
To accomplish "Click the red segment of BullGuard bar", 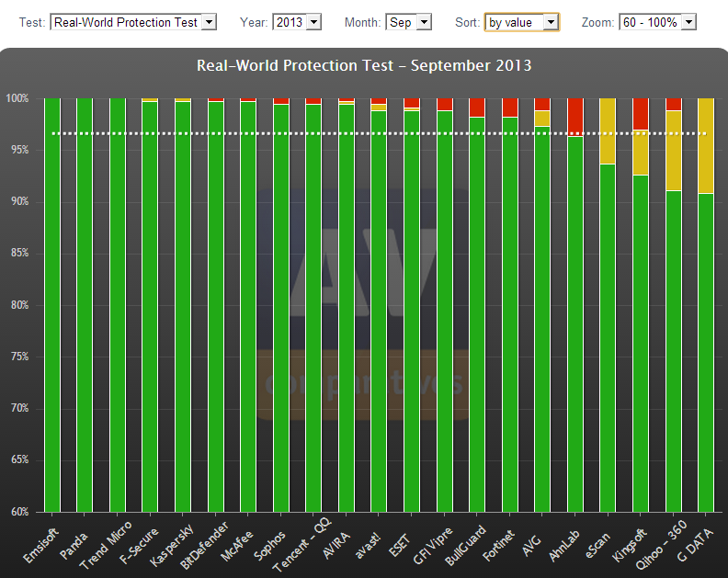I will pos(477,108).
